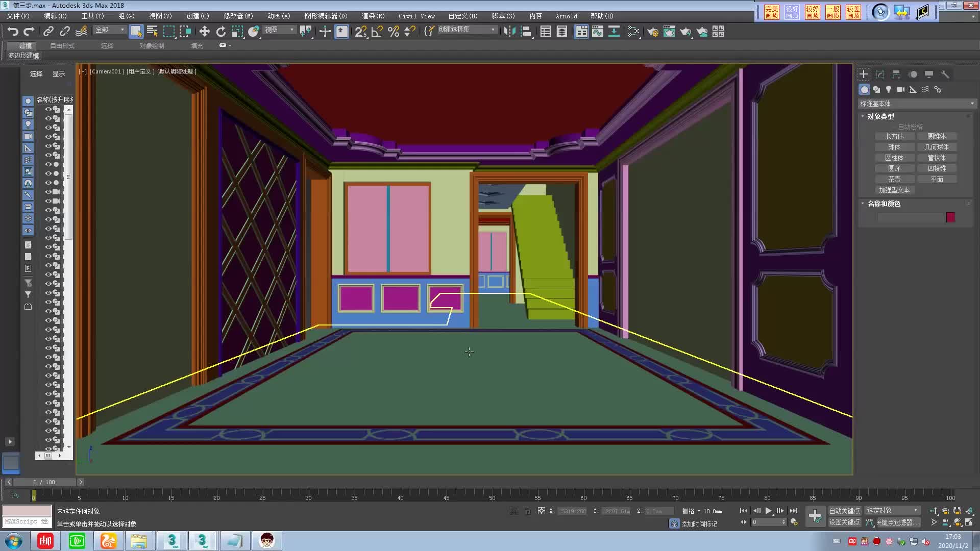The height and width of the screenshot is (551, 980).
Task: Open the 全部 selection filter dropdown
Action: [110, 30]
